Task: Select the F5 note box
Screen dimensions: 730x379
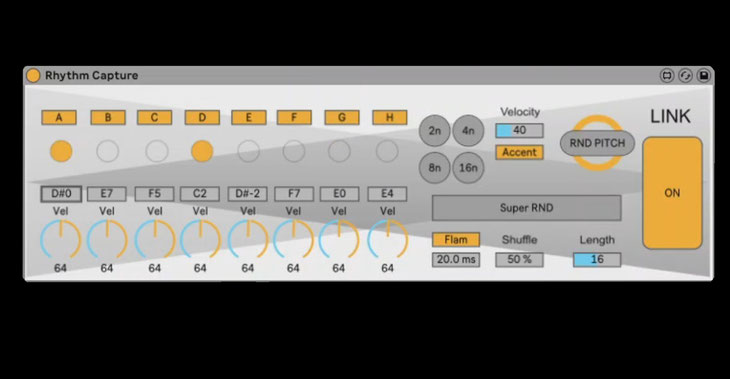Action: (155, 194)
